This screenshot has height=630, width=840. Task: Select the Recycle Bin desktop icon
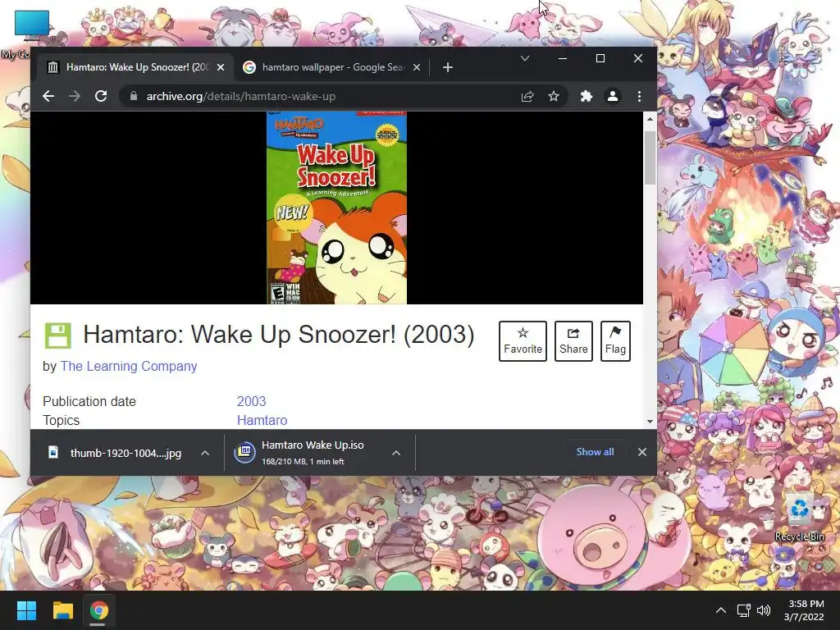[x=799, y=515]
